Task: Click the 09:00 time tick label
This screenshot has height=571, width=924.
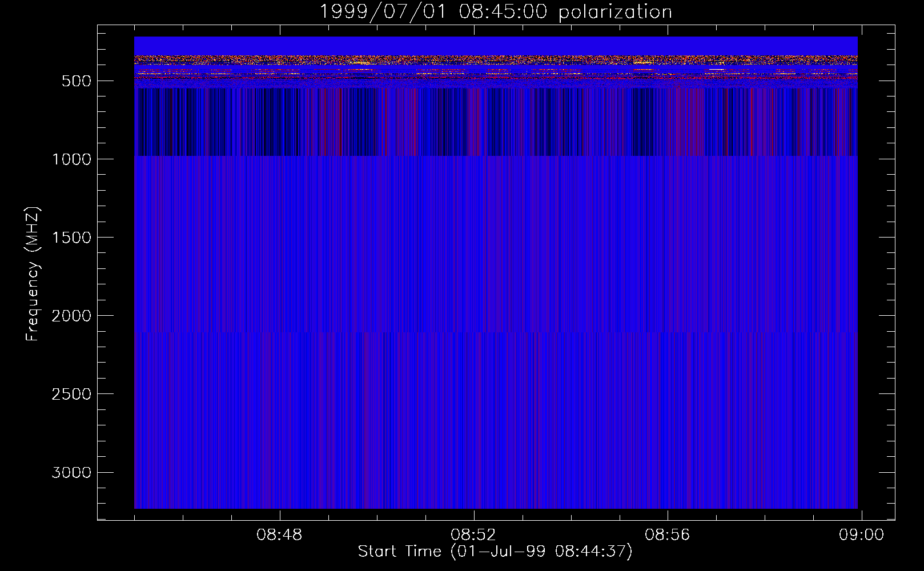Action: (x=861, y=535)
